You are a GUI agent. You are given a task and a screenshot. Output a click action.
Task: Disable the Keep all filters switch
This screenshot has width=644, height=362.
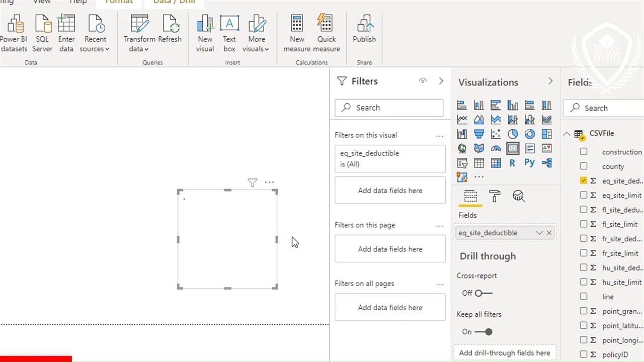(483, 332)
